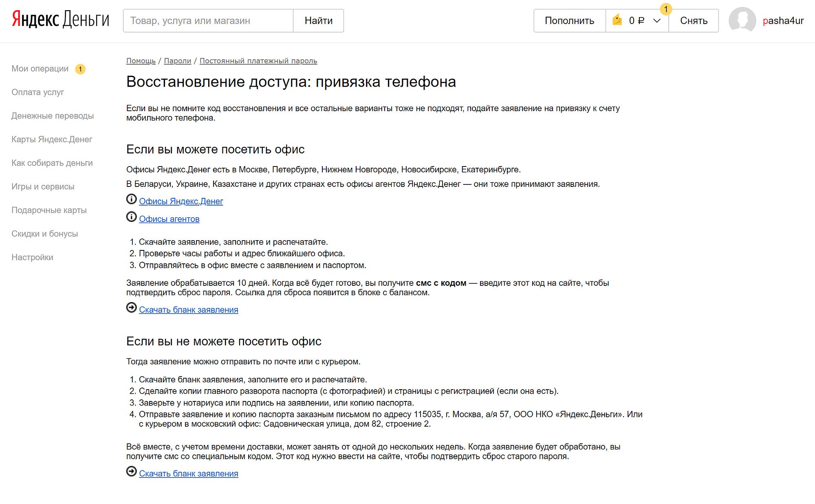Go to Денежные переводы section

[x=53, y=116]
